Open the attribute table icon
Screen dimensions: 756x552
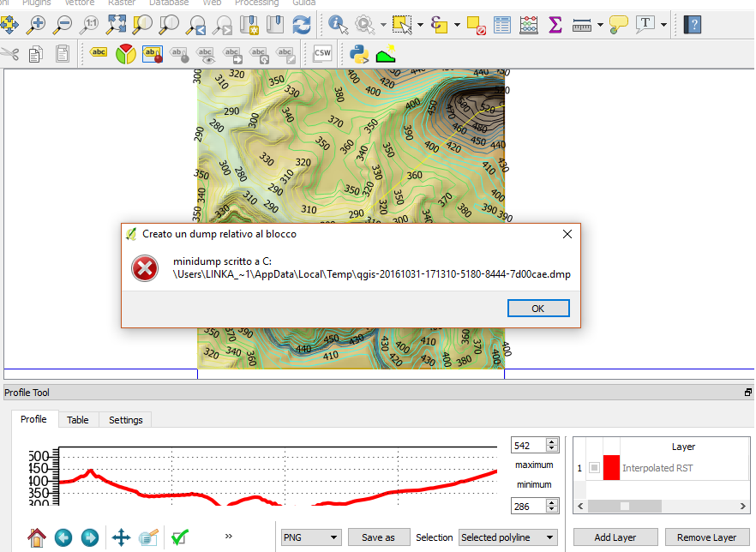pos(502,23)
